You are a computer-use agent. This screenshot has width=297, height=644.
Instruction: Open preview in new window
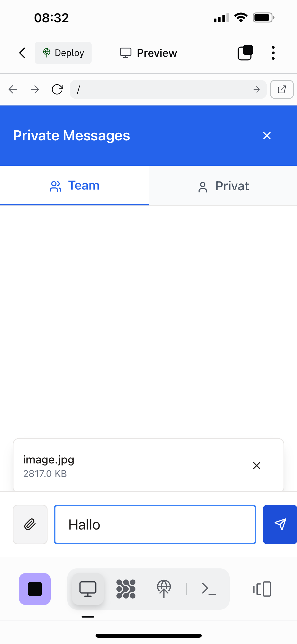tap(282, 89)
